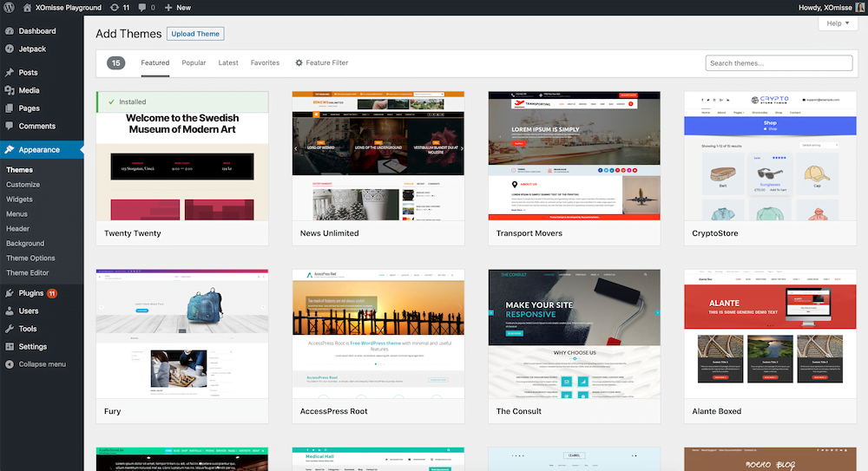The width and height of the screenshot is (868, 471).
Task: Click the Alante Boxed theme name
Action: click(716, 411)
